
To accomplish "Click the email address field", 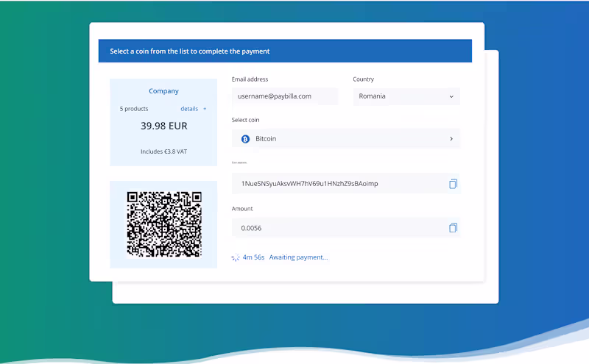I will (285, 96).
